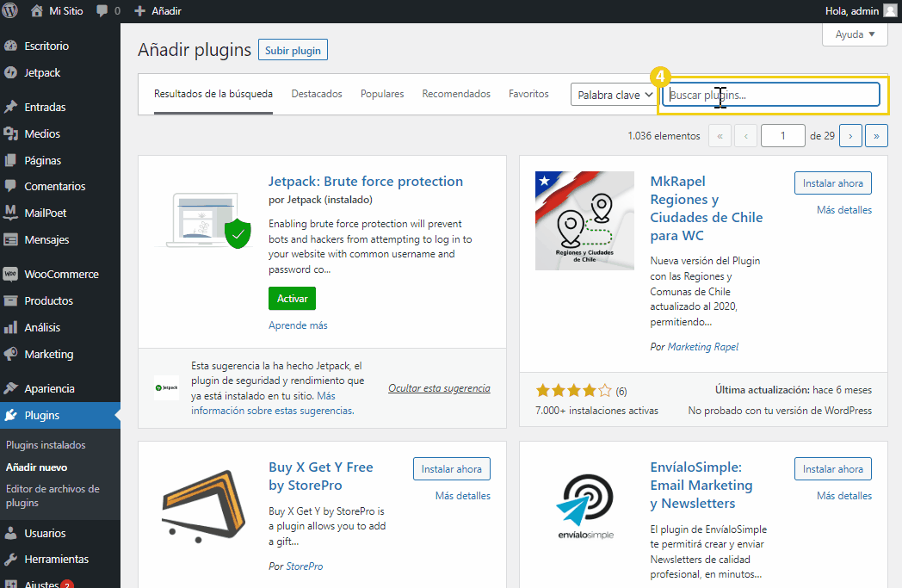The width and height of the screenshot is (902, 588).
Task: Click the Subir plugin button
Action: click(x=293, y=50)
